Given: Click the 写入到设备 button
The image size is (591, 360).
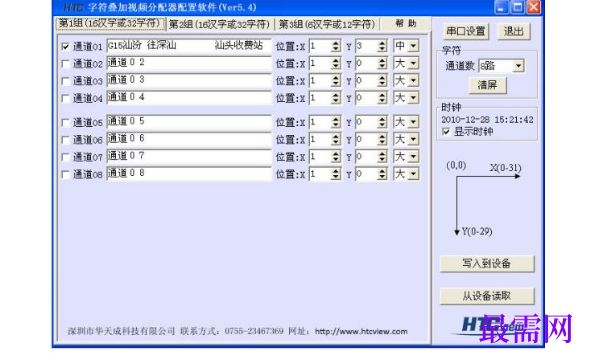Looking at the screenshot, I should click(x=487, y=263).
